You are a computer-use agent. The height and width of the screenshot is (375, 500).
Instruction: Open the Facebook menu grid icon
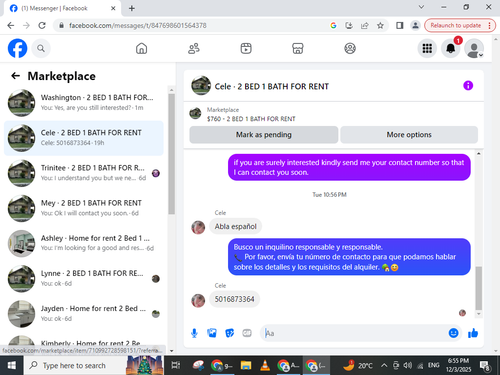427,49
